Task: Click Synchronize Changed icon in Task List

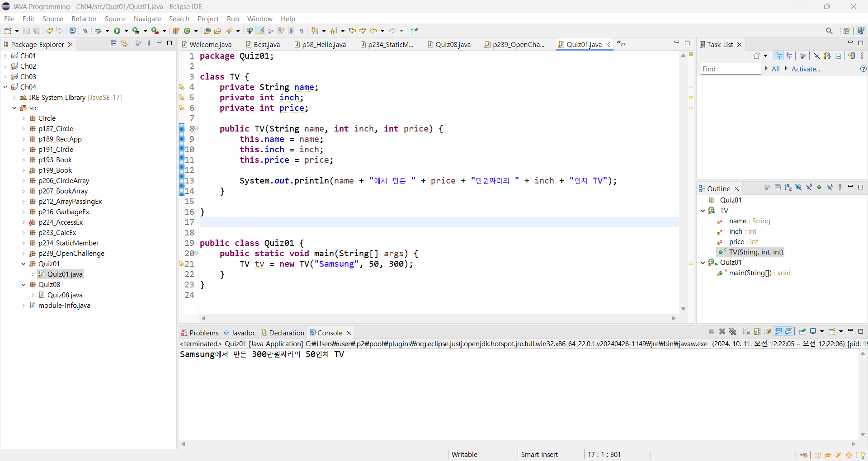Action: pyautogui.click(x=852, y=56)
